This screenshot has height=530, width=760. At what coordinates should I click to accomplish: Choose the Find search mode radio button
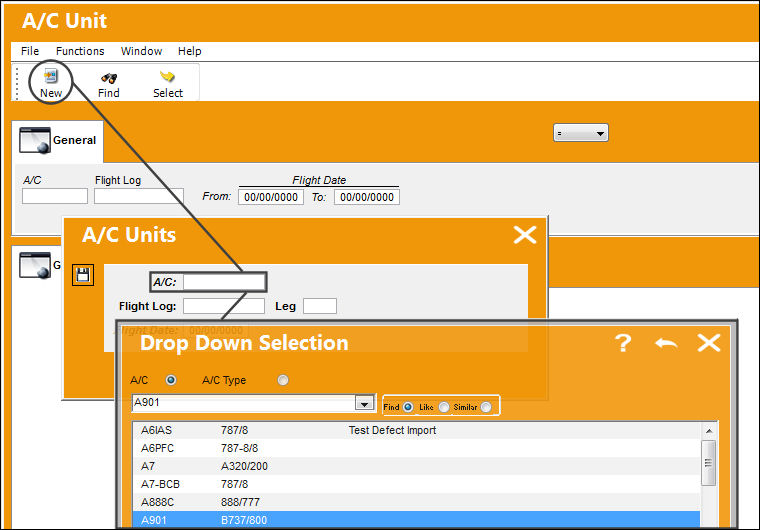click(x=408, y=407)
